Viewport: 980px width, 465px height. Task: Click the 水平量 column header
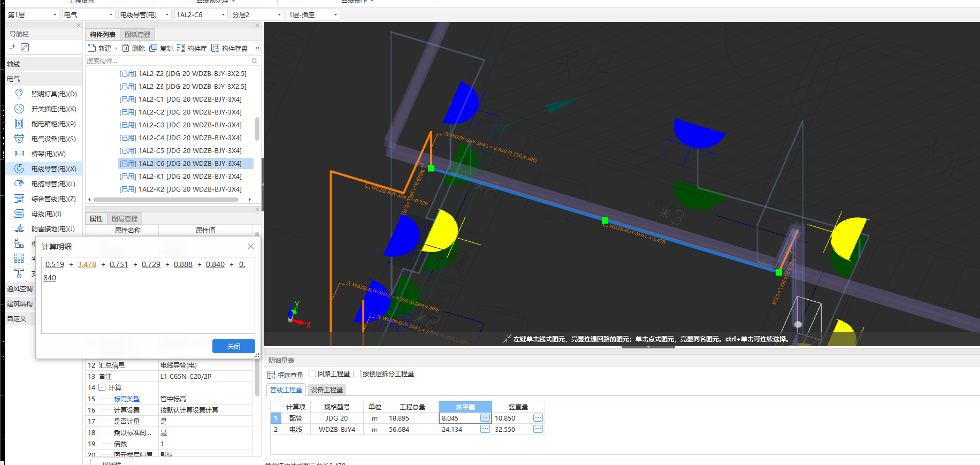[x=465, y=407]
